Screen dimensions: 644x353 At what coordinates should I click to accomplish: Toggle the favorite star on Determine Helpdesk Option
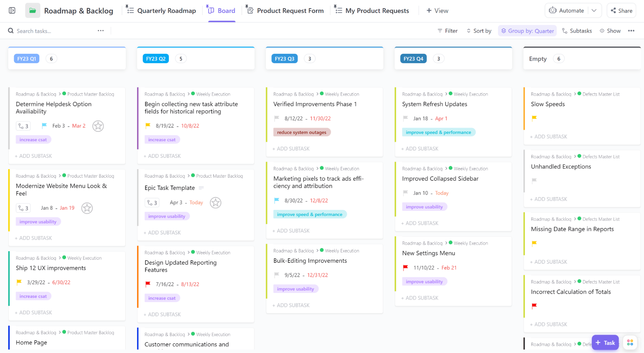[x=98, y=126]
